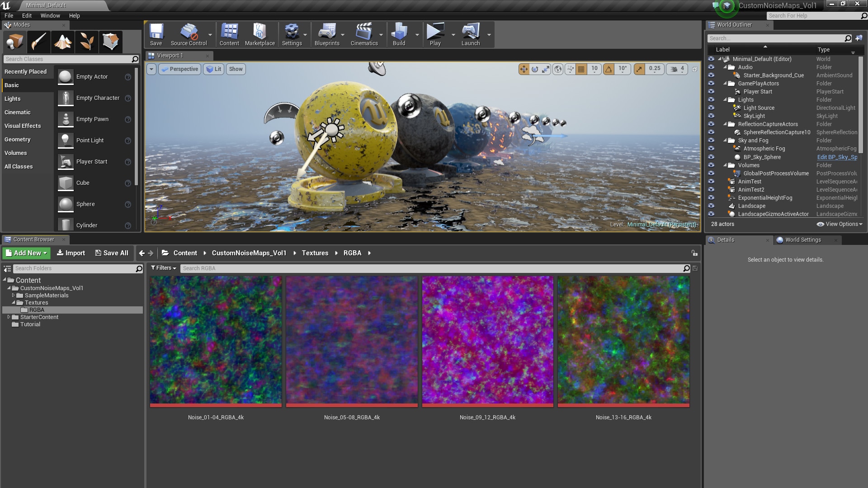Screen dimensions: 868x488
Task: Toggle visibility of the SkyLight actor
Action: [711, 116]
